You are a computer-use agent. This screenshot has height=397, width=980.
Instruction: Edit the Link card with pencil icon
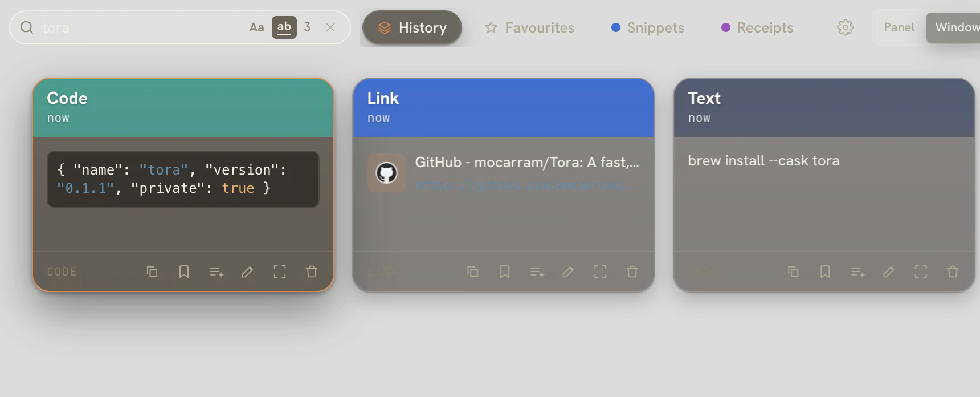(568, 272)
